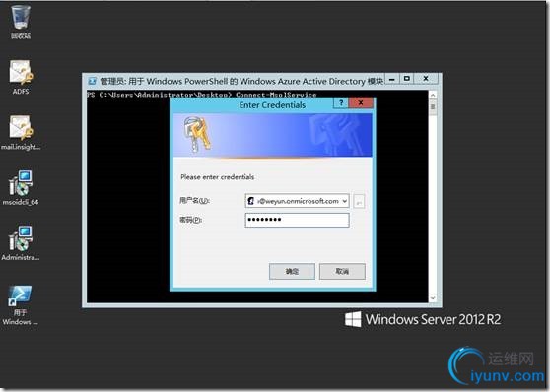Click the PowerShell window title bar icon

click(x=93, y=81)
